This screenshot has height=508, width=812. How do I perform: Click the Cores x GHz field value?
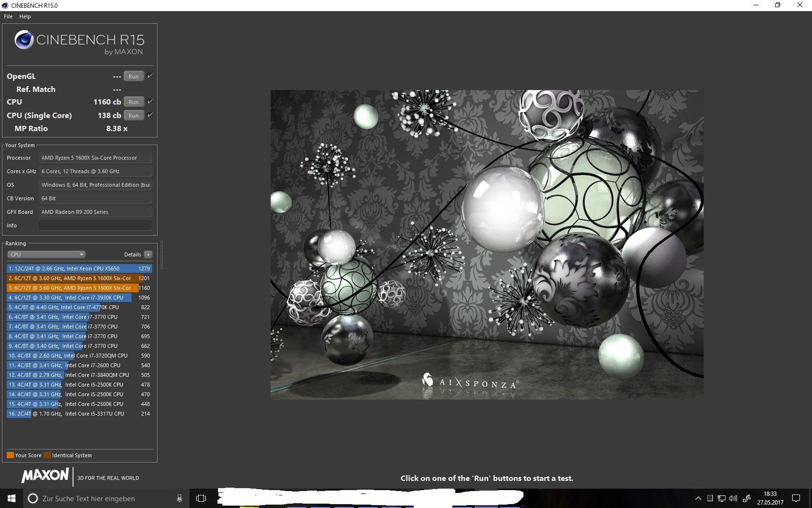tap(96, 171)
